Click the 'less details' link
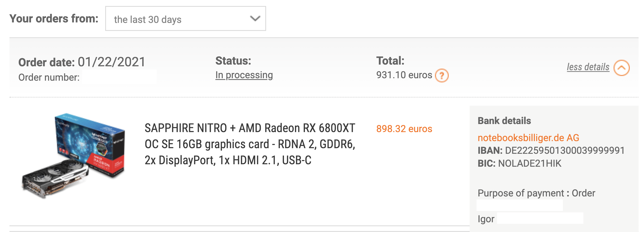644x232 pixels. click(588, 67)
